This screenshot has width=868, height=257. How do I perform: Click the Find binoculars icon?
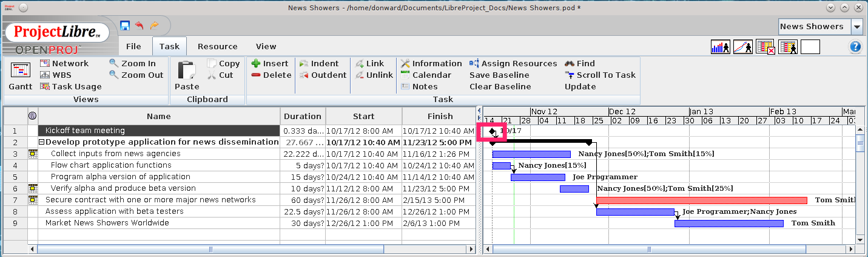click(x=570, y=63)
